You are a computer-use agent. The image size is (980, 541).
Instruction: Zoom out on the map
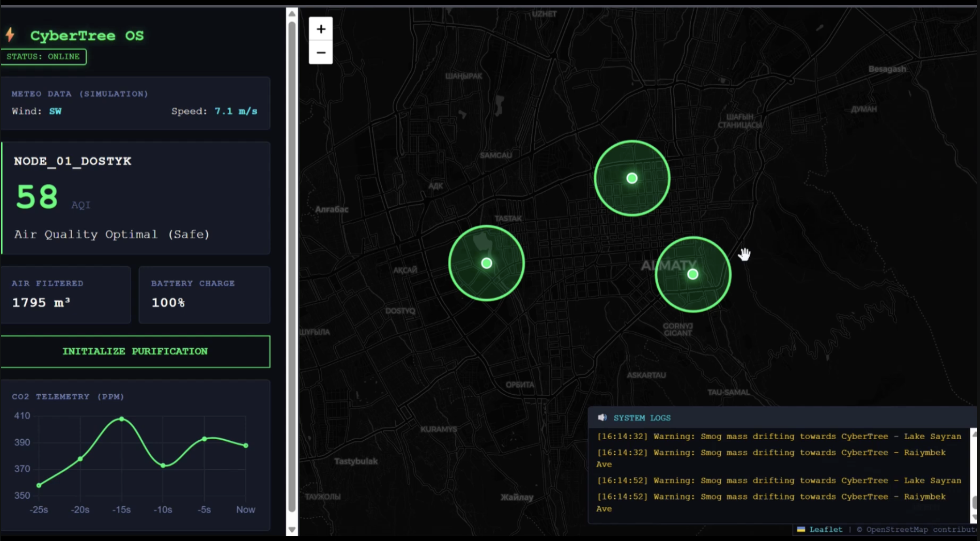[321, 53]
